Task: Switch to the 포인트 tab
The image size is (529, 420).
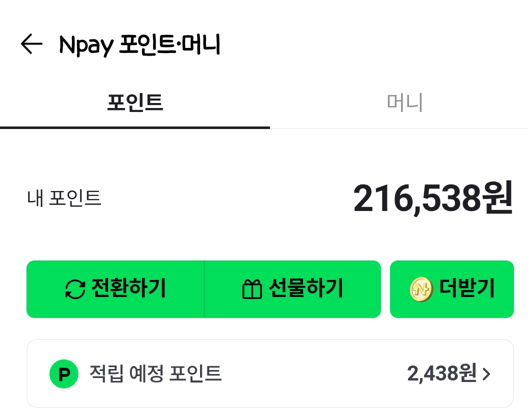Action: pyautogui.click(x=135, y=102)
